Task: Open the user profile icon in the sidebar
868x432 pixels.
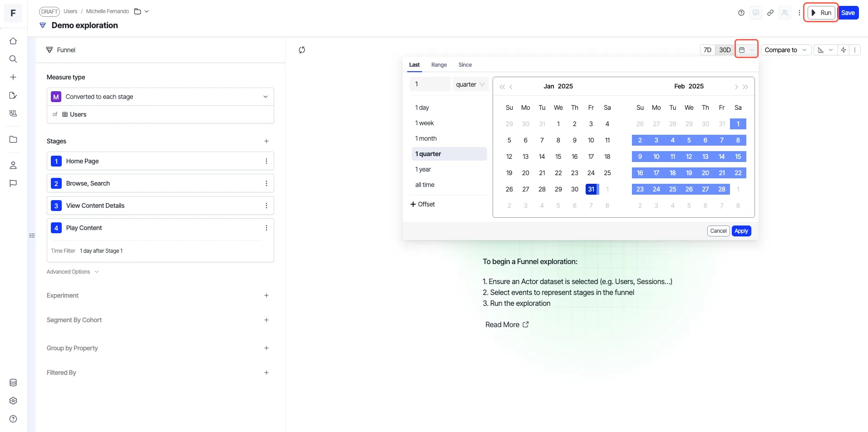Action: (13, 165)
